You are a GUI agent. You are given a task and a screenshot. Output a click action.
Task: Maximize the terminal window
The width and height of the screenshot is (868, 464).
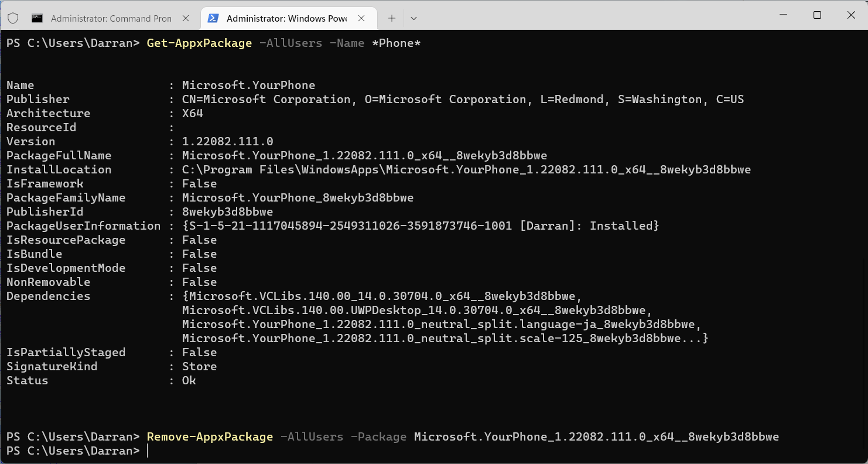click(x=817, y=15)
